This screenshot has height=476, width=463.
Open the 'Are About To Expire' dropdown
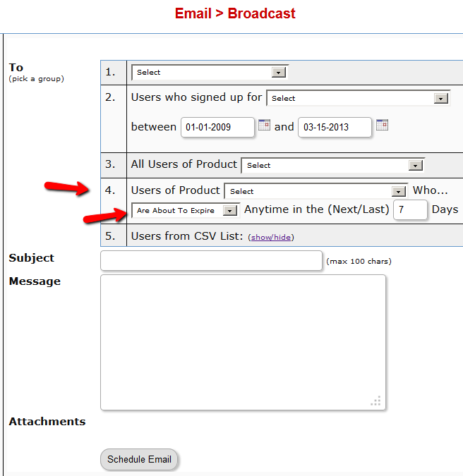tap(186, 210)
